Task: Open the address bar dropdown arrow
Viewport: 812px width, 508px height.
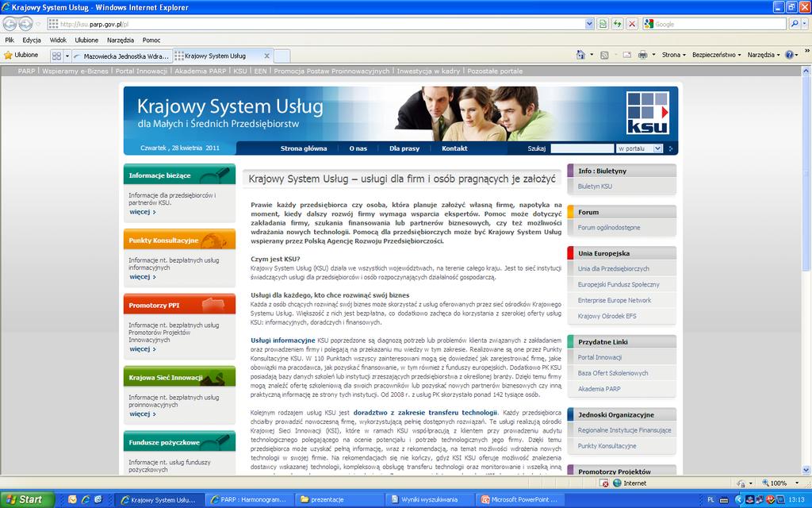Action: pyautogui.click(x=589, y=24)
